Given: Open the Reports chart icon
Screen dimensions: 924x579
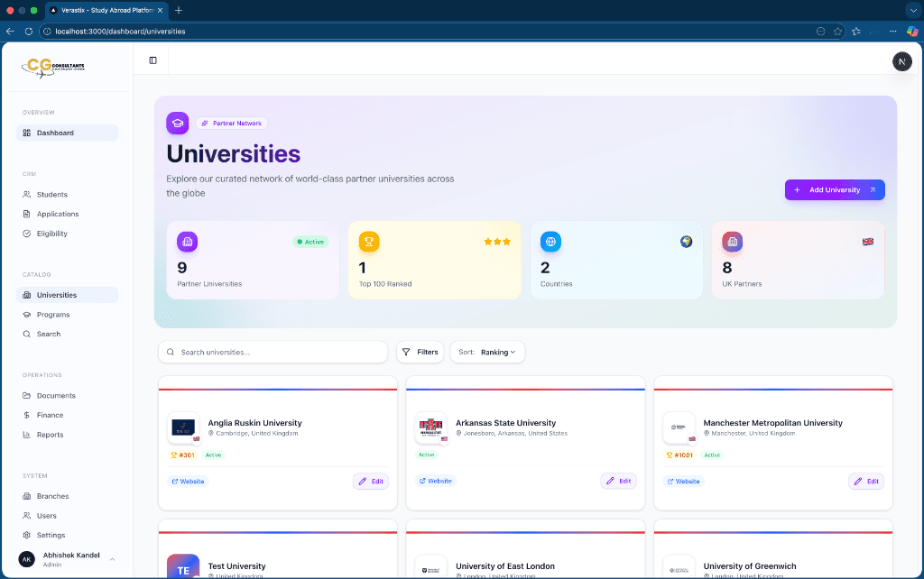Looking at the screenshot, I should pos(28,435).
